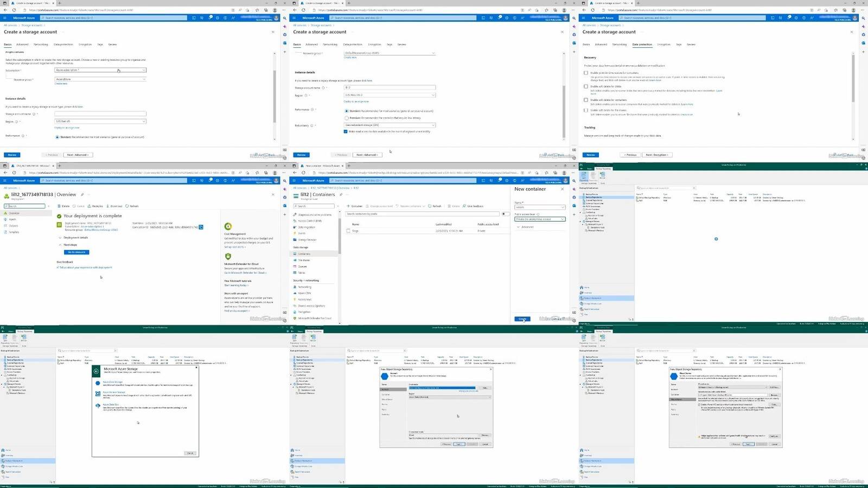This screenshot has height=488, width=868.
Task: Open the Public access level dropdown
Action: point(540,219)
